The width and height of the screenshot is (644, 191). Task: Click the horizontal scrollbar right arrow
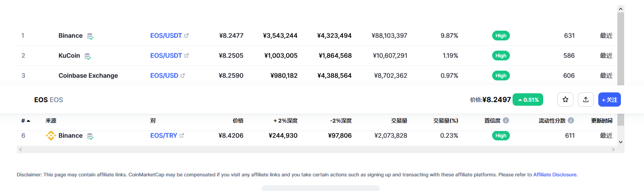coord(613,150)
